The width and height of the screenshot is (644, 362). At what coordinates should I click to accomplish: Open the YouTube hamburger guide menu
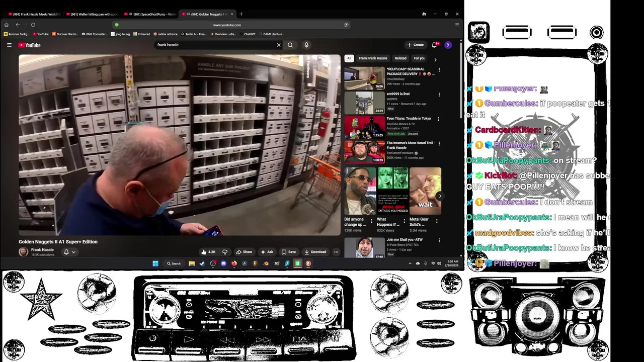click(9, 45)
